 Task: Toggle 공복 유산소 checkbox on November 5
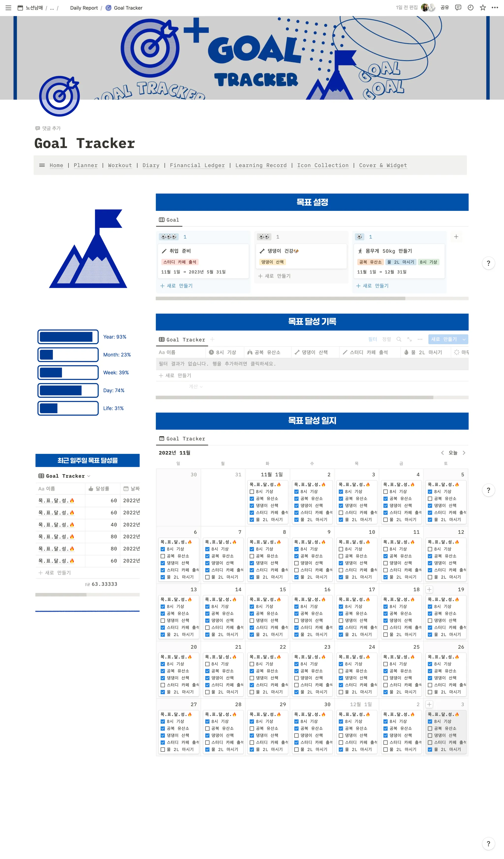tap(430, 498)
